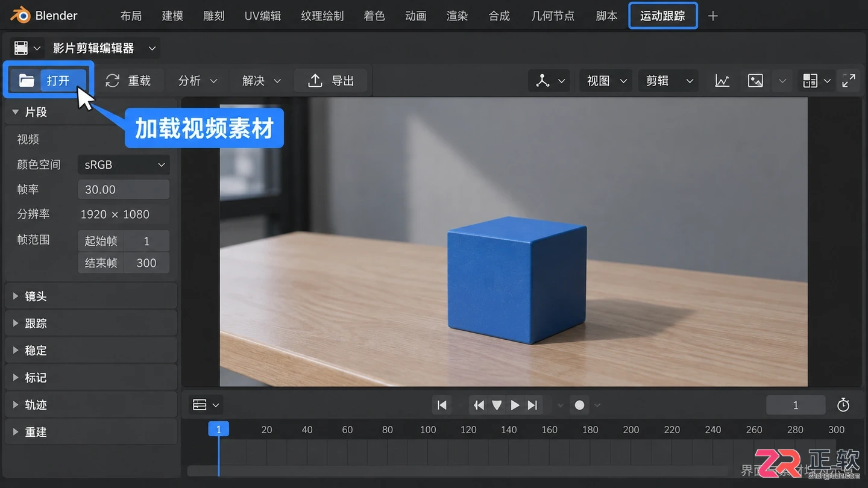Click the image display icon
This screenshot has width=868, height=488.
pyautogui.click(x=755, y=81)
